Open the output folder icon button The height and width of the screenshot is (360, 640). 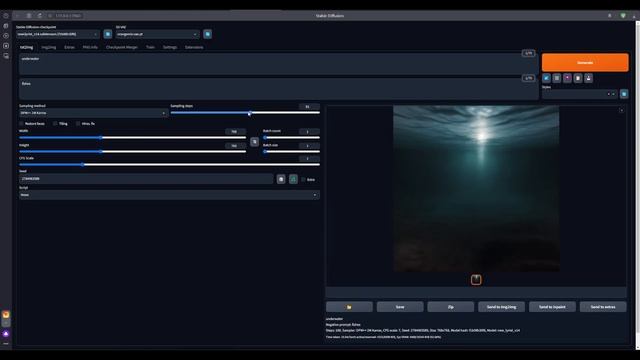pos(349,307)
